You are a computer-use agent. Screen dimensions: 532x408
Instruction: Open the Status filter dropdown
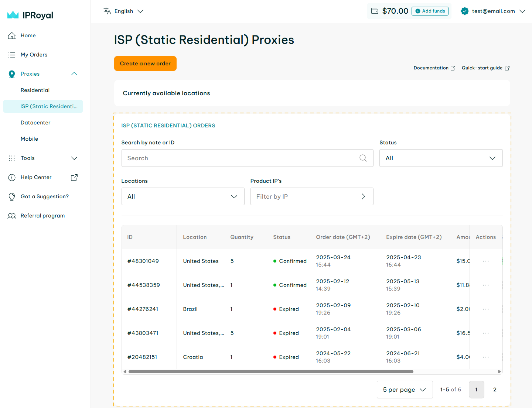(x=441, y=158)
